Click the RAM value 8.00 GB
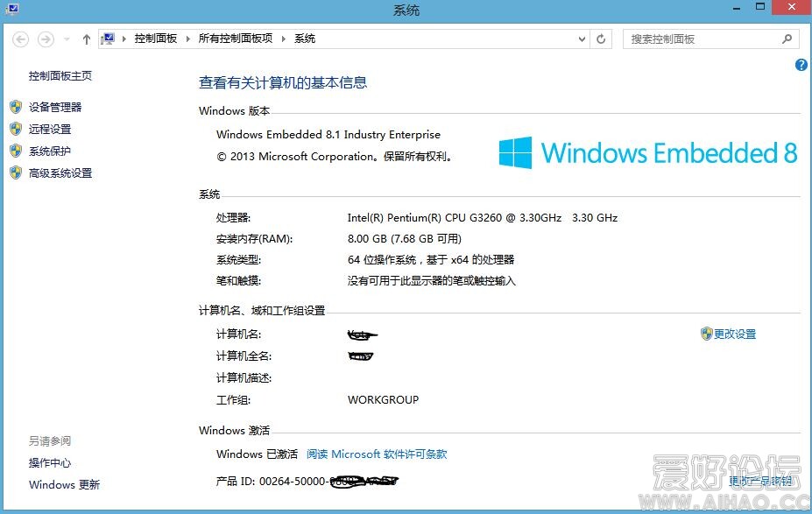 (367, 239)
